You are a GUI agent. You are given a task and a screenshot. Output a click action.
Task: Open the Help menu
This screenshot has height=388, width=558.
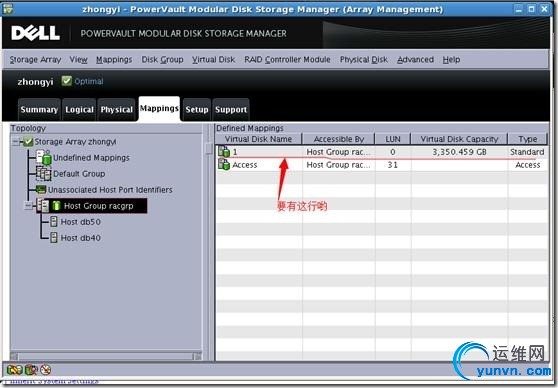click(451, 59)
